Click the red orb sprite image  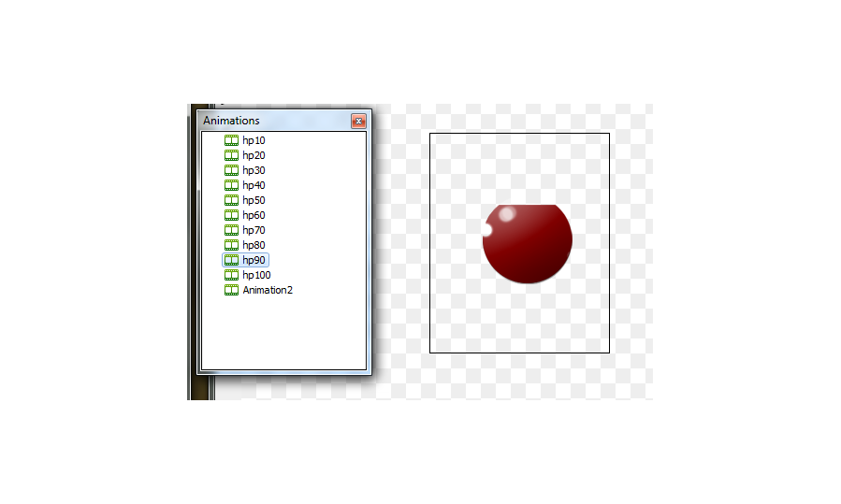tap(528, 243)
